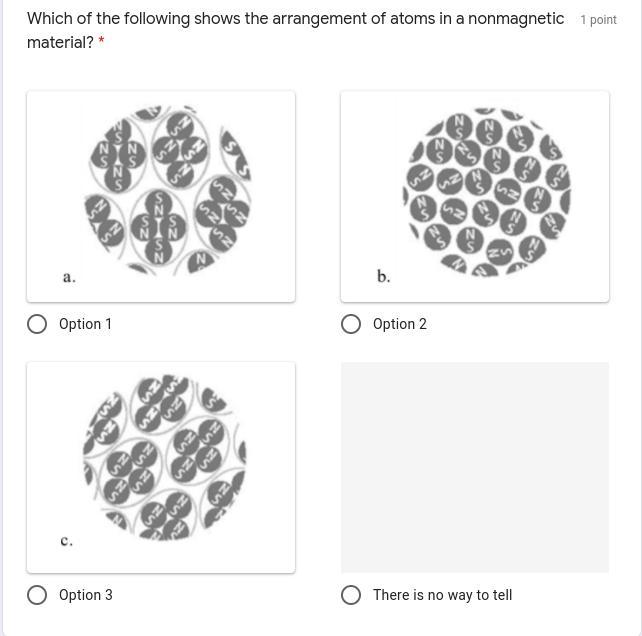Pick the 'There is no way to tell' radio

[x=351, y=595]
